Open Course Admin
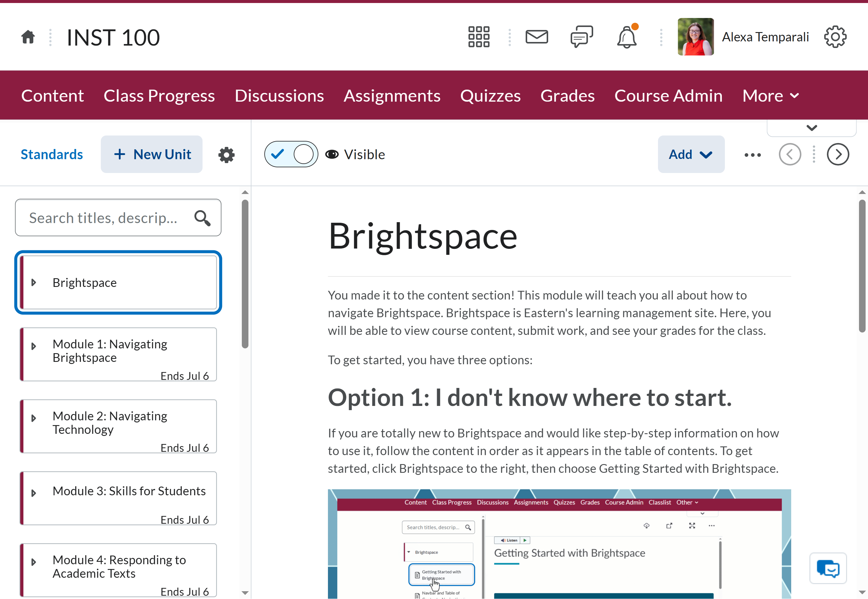 pos(668,96)
